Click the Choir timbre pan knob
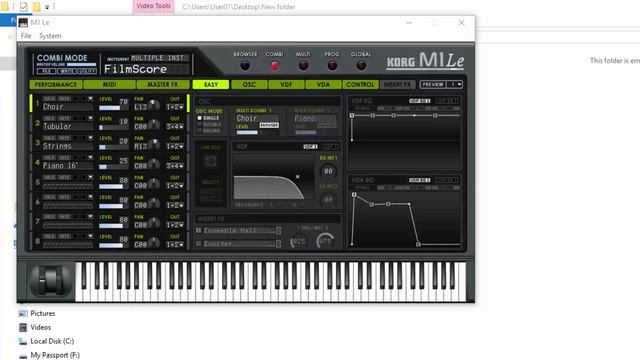 coord(154,105)
